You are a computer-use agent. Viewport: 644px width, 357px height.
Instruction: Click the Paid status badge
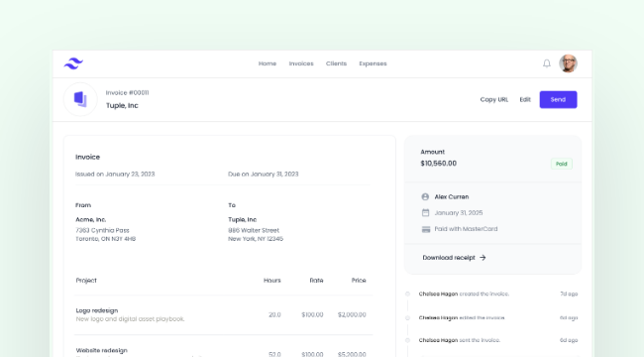[562, 164]
